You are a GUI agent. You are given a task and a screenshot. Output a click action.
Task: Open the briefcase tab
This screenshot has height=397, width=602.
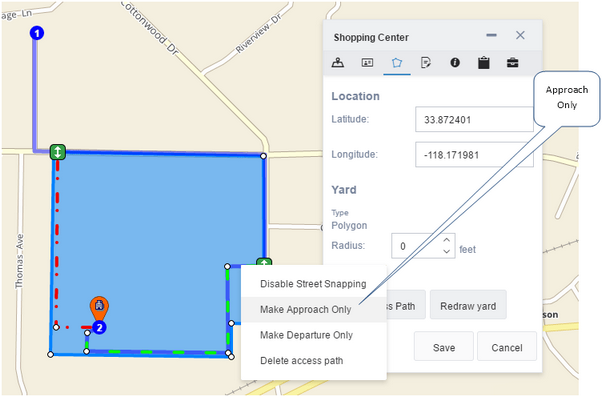513,62
